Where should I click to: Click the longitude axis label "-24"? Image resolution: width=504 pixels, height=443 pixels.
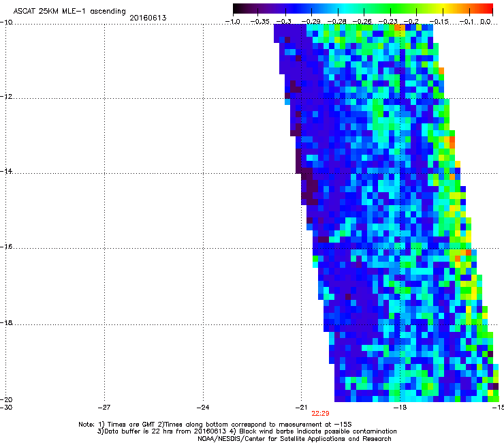tap(203, 408)
